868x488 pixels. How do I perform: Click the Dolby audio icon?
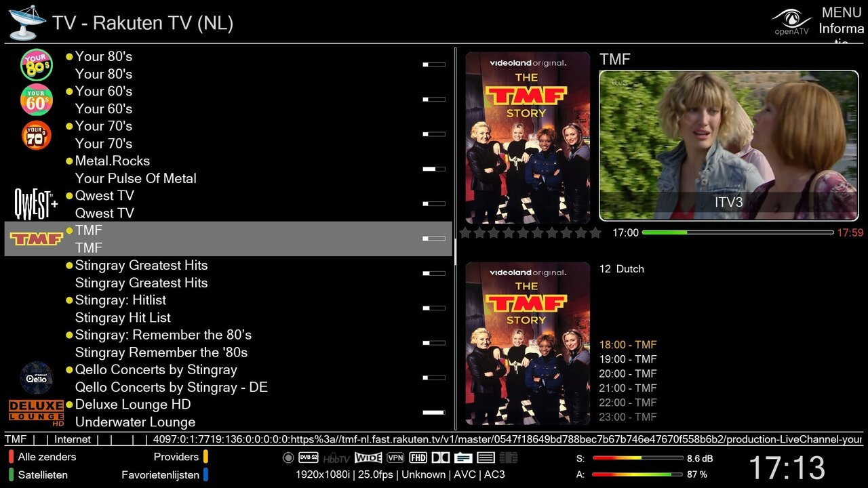point(441,457)
